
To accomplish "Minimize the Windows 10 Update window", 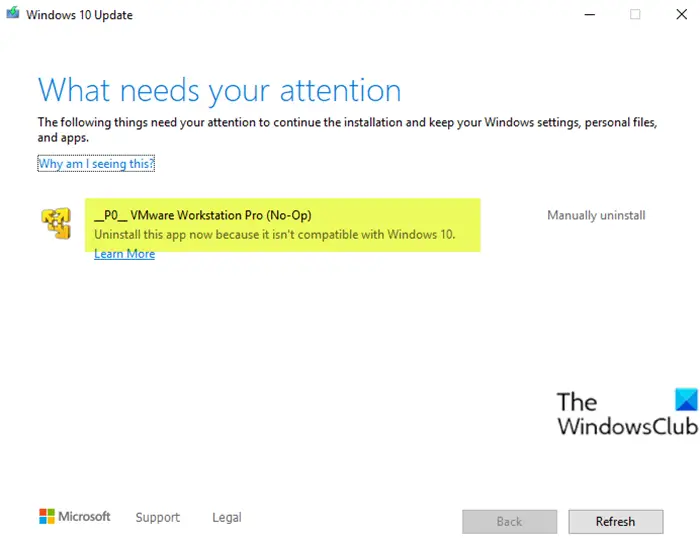I will pyautogui.click(x=589, y=14).
